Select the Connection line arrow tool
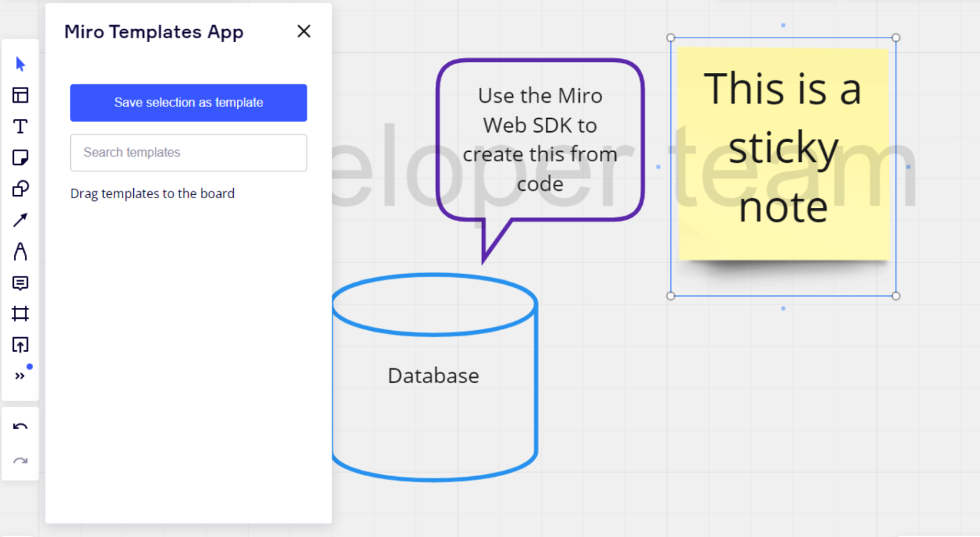This screenshot has height=537, width=980. click(x=20, y=220)
